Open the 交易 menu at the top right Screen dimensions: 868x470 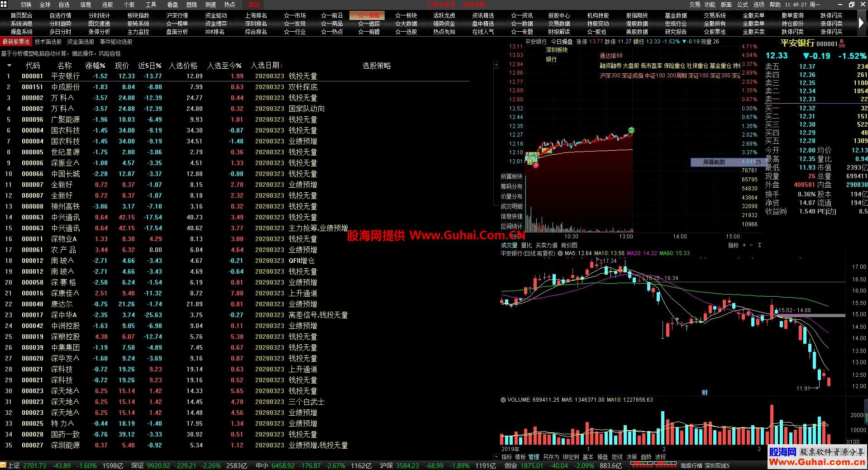coord(695,5)
